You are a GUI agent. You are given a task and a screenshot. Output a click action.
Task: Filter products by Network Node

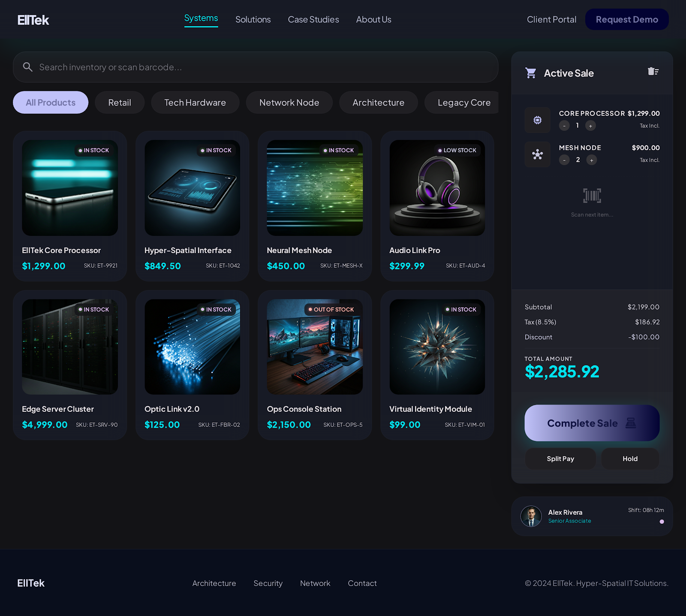point(289,103)
